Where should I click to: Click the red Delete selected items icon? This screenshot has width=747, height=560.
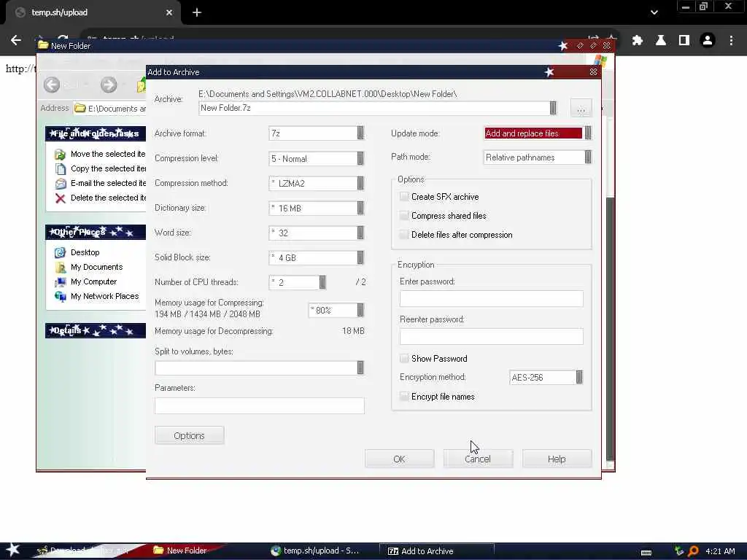(60, 198)
